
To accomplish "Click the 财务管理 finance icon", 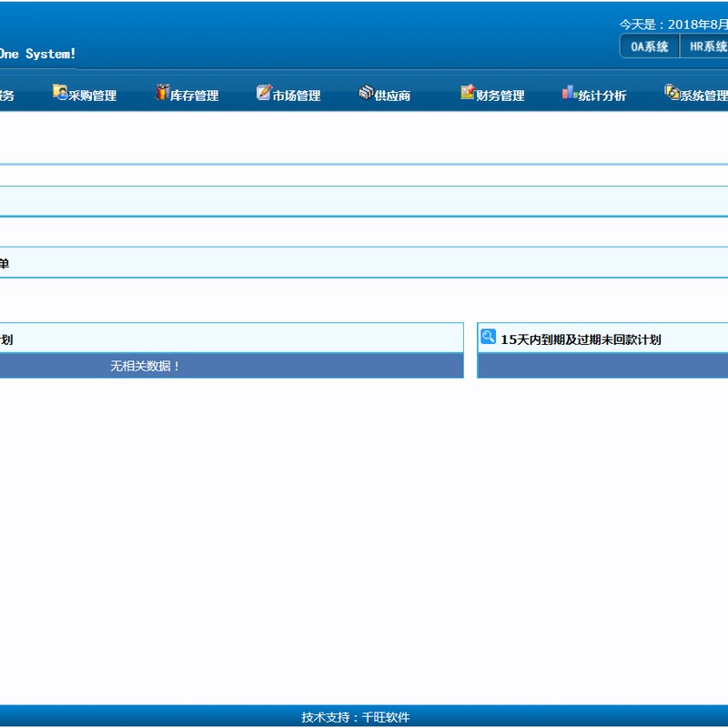I will 468,92.
